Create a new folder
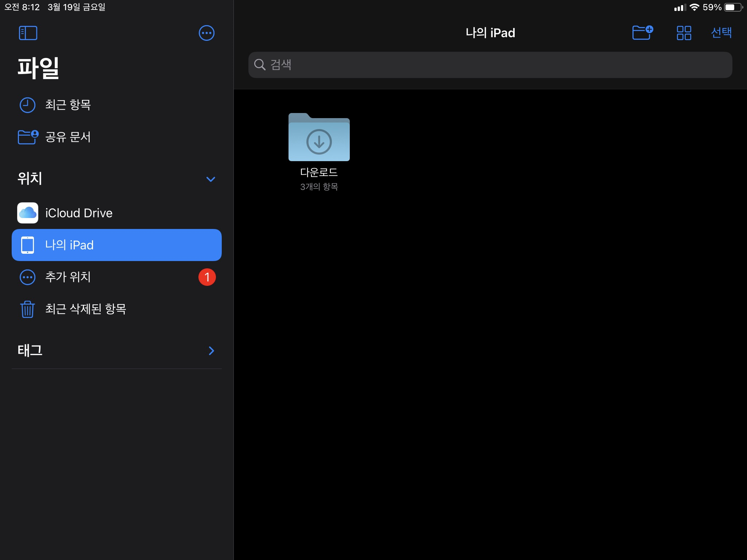Viewport: 747px width, 560px height. point(642,33)
